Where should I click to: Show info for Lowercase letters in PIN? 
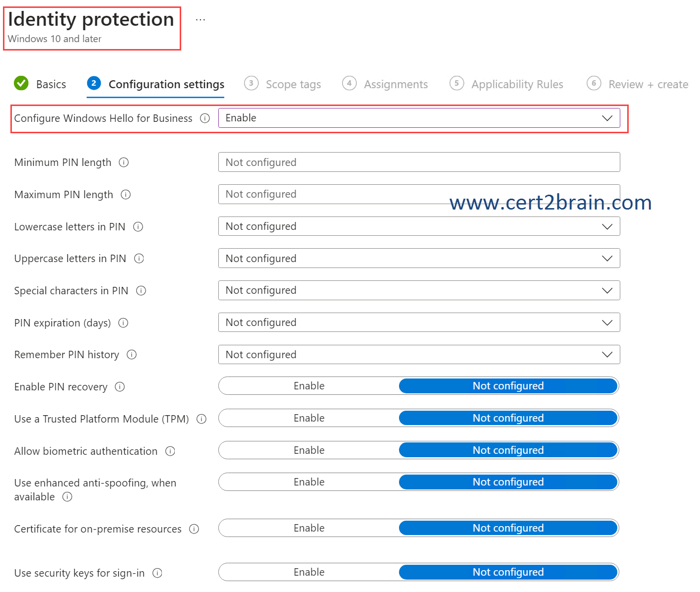(x=138, y=227)
